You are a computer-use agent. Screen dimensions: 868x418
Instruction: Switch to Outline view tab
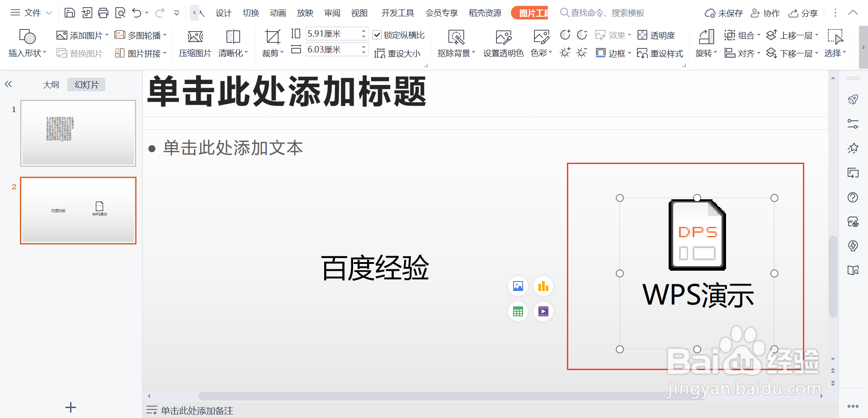[51, 85]
